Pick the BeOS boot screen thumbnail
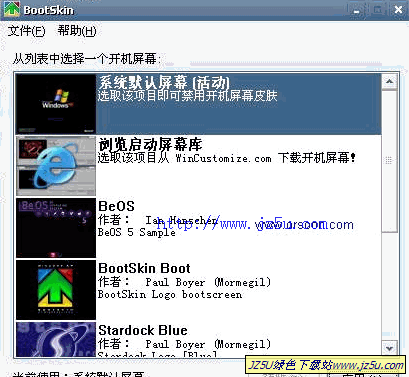This screenshot has width=409, height=377. tap(56, 228)
